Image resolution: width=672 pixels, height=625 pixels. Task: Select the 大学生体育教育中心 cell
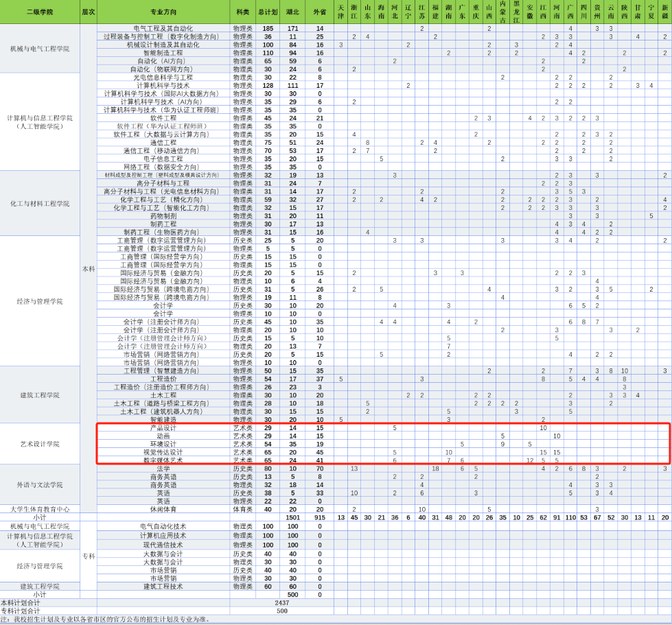39,509
